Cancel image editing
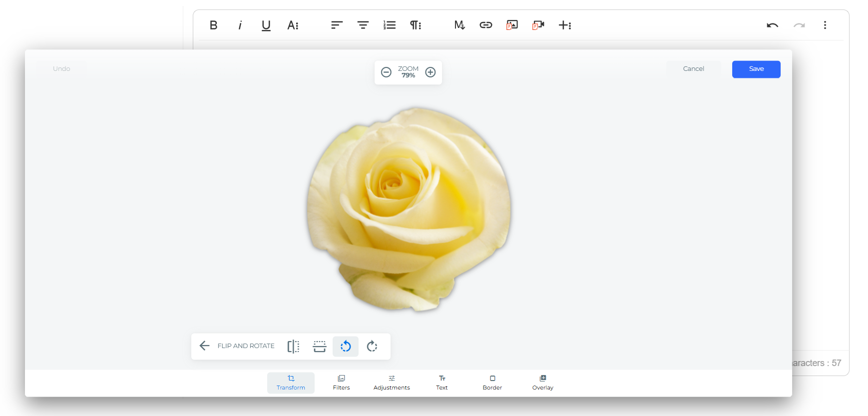Image resolution: width=868 pixels, height=416 pixels. [694, 69]
